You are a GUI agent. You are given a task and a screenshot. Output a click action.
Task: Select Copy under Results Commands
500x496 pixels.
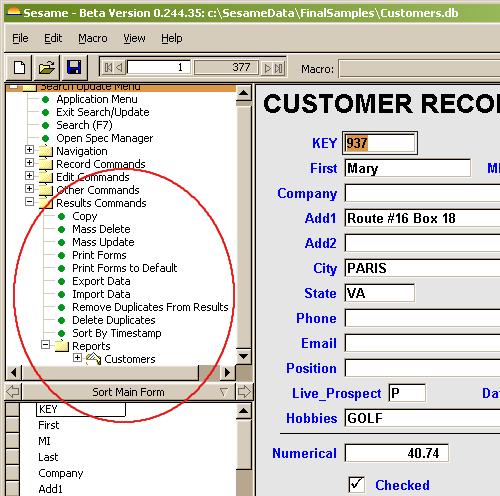pyautogui.click(x=85, y=216)
